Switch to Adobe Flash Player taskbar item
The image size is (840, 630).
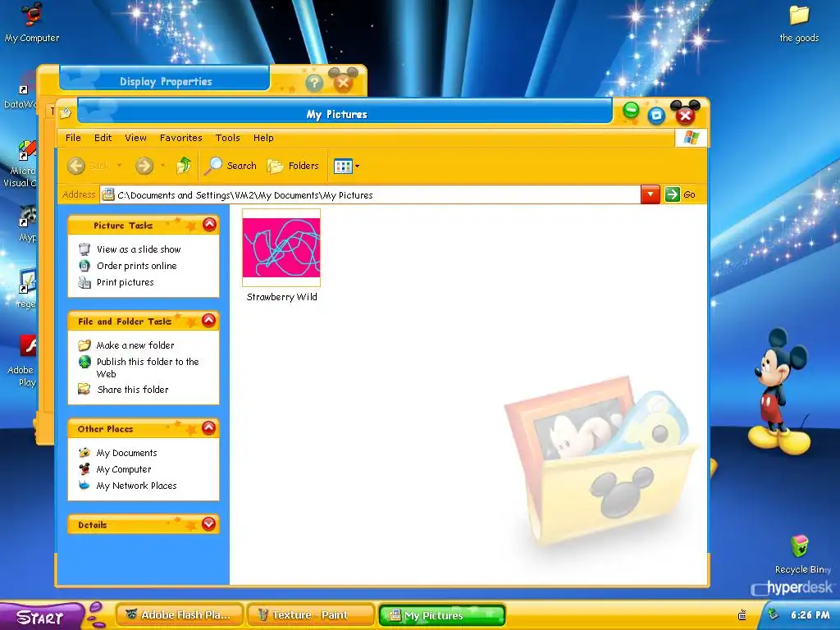pyautogui.click(x=180, y=615)
